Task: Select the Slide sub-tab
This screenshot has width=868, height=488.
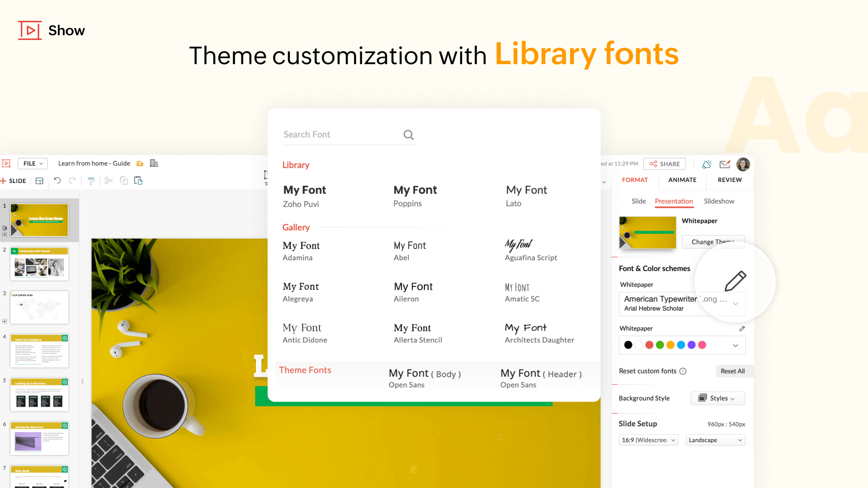Action: (x=638, y=201)
